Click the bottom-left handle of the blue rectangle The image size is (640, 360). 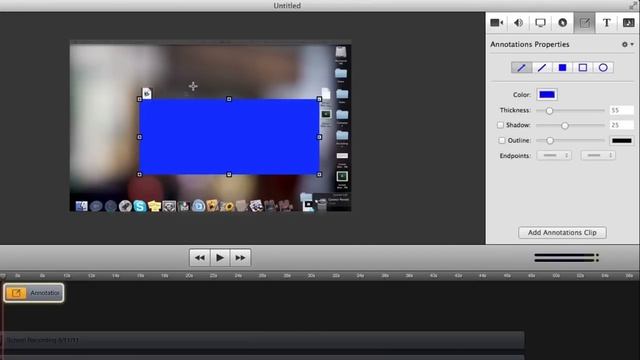click(x=140, y=174)
